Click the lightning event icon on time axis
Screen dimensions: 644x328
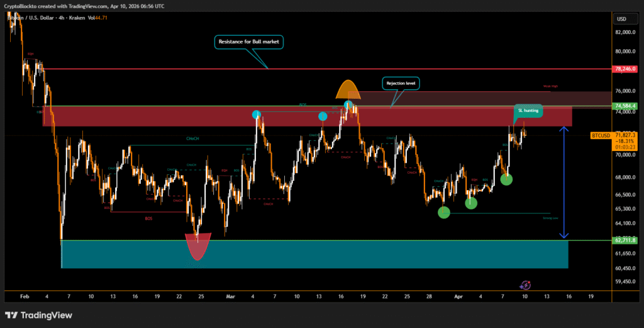[526, 285]
